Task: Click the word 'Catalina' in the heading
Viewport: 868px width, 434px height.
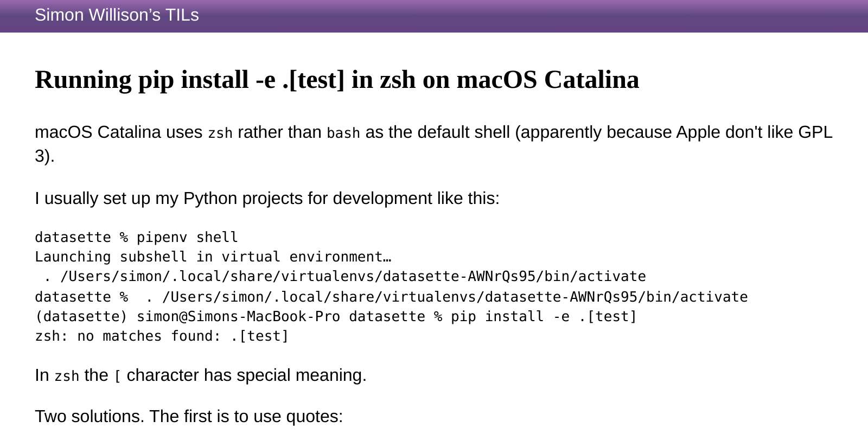Action: pyautogui.click(x=591, y=80)
